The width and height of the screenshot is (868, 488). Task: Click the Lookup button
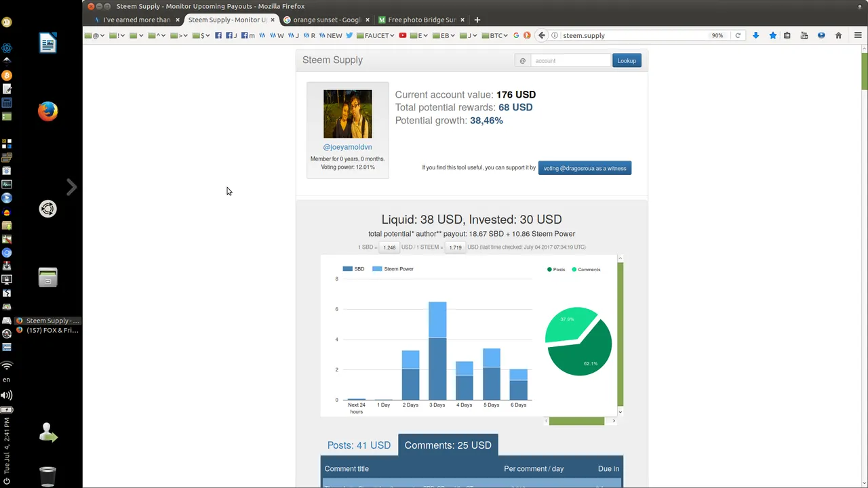[627, 60]
